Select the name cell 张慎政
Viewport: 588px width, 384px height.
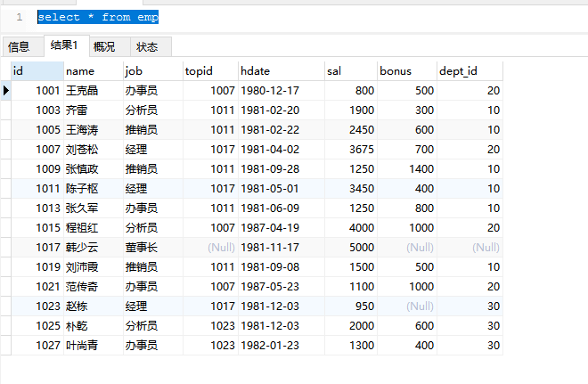[x=94, y=168]
